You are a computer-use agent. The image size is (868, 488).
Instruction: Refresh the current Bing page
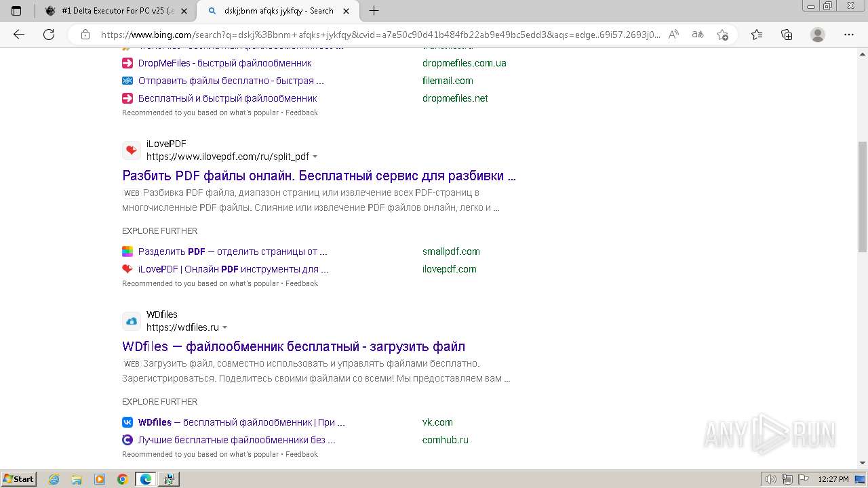click(49, 35)
